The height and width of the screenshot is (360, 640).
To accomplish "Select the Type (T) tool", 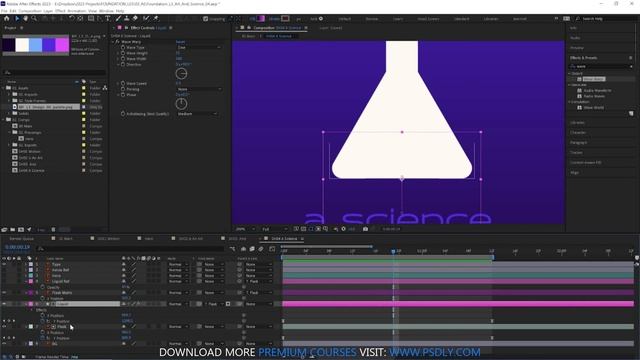I will coord(108,18).
